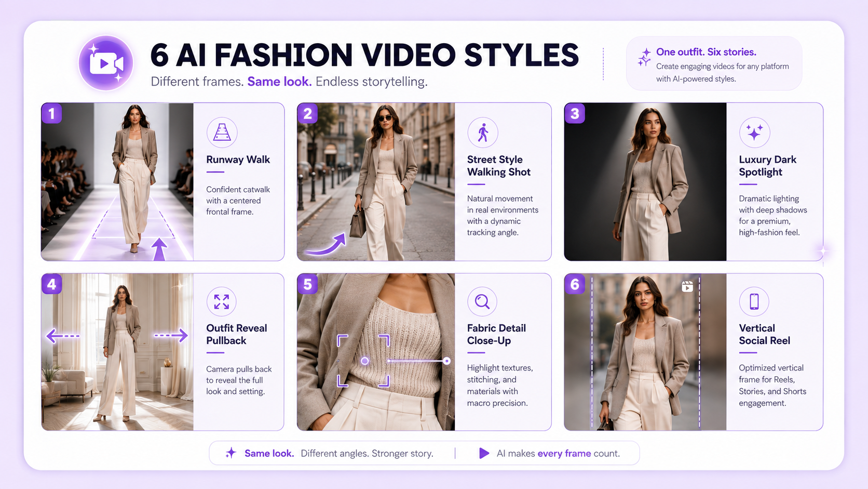Select the 'Vertical Social Reel' title

pos(765,334)
